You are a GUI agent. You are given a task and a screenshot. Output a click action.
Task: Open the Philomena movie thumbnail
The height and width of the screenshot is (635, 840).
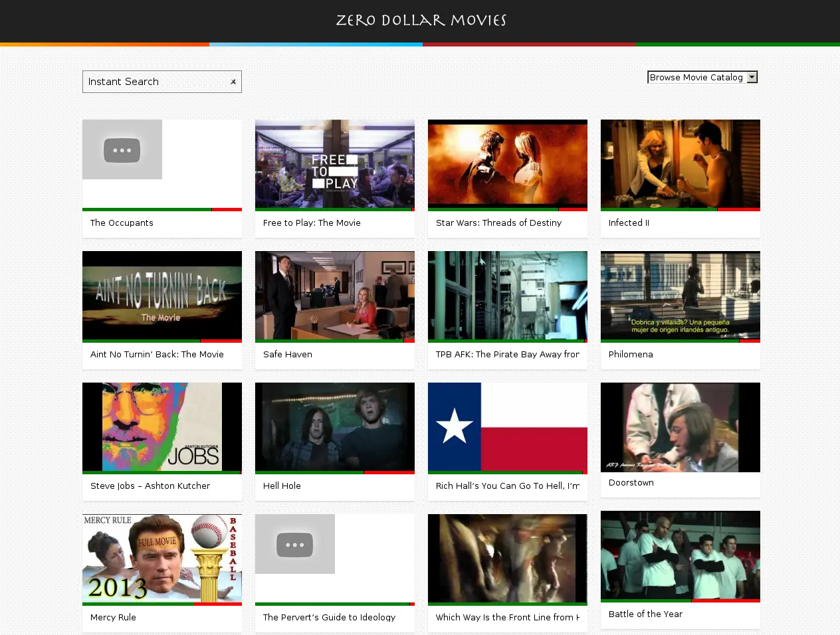coord(681,296)
